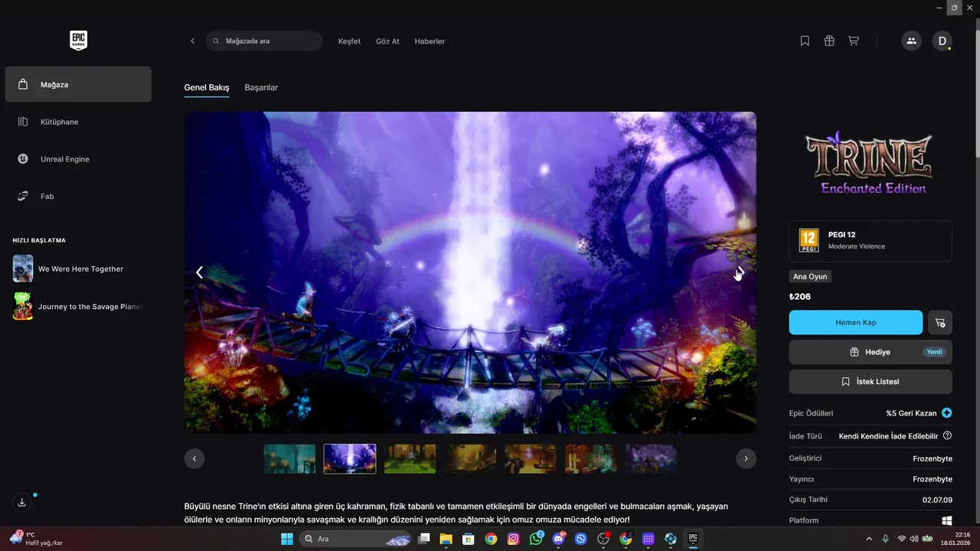Select the sixth screenshot thumbnail

tap(591, 458)
